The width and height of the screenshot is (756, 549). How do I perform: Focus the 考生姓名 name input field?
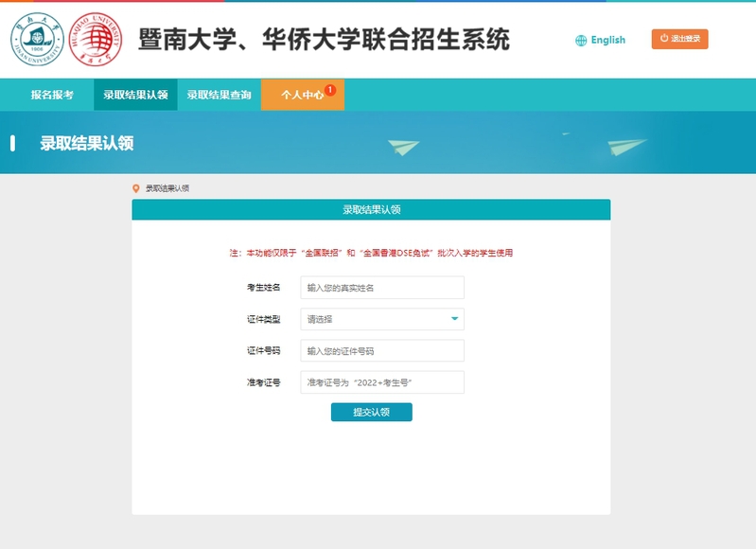[x=382, y=288]
